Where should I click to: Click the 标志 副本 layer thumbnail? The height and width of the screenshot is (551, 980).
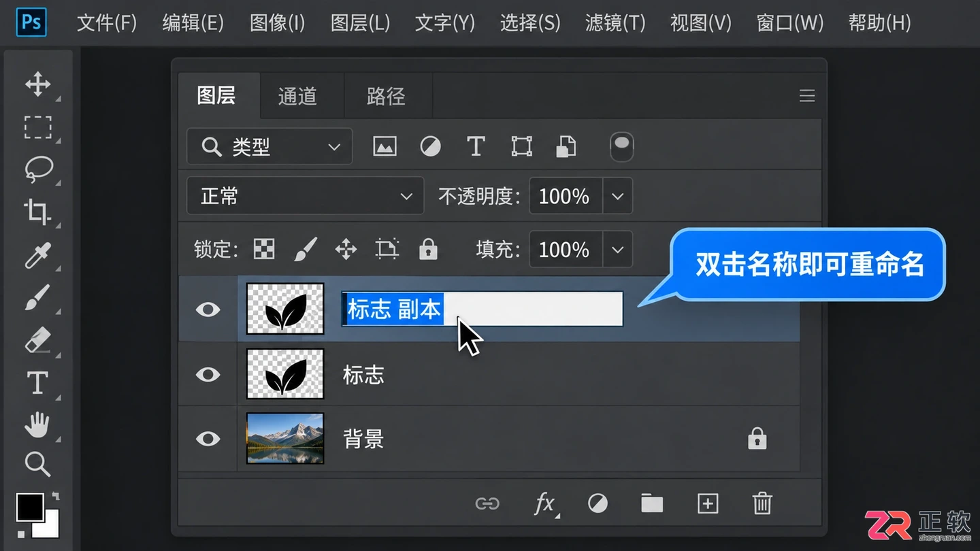(x=285, y=309)
